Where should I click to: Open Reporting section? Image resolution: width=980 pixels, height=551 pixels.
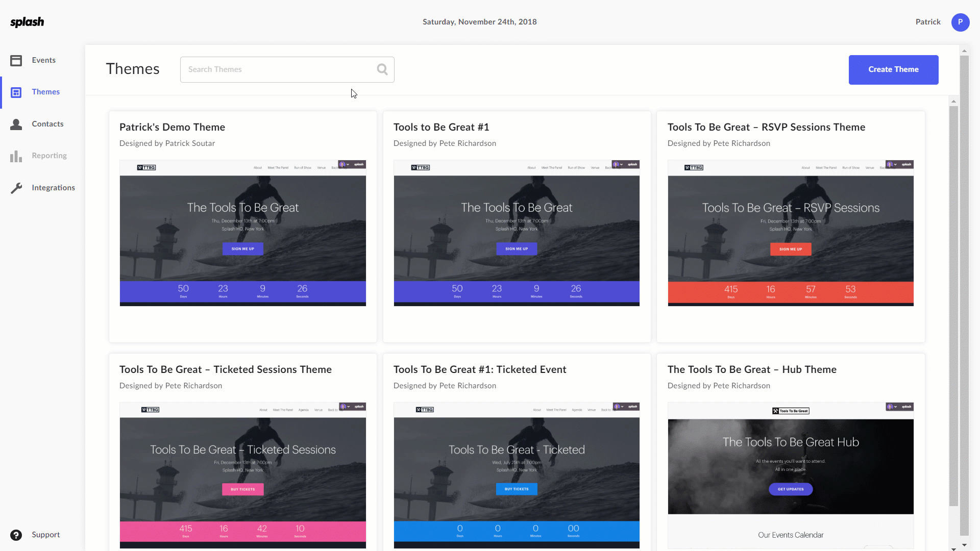click(49, 156)
